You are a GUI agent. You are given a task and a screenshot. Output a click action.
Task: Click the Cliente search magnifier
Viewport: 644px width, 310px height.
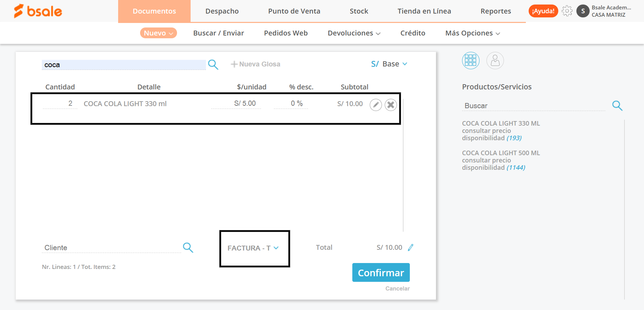(188, 247)
